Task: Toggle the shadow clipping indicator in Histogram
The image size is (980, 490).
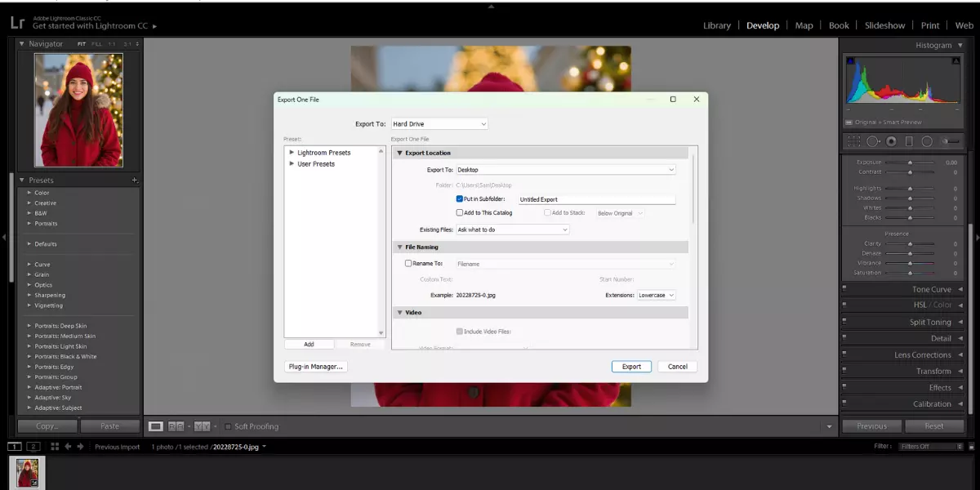Action: click(850, 61)
